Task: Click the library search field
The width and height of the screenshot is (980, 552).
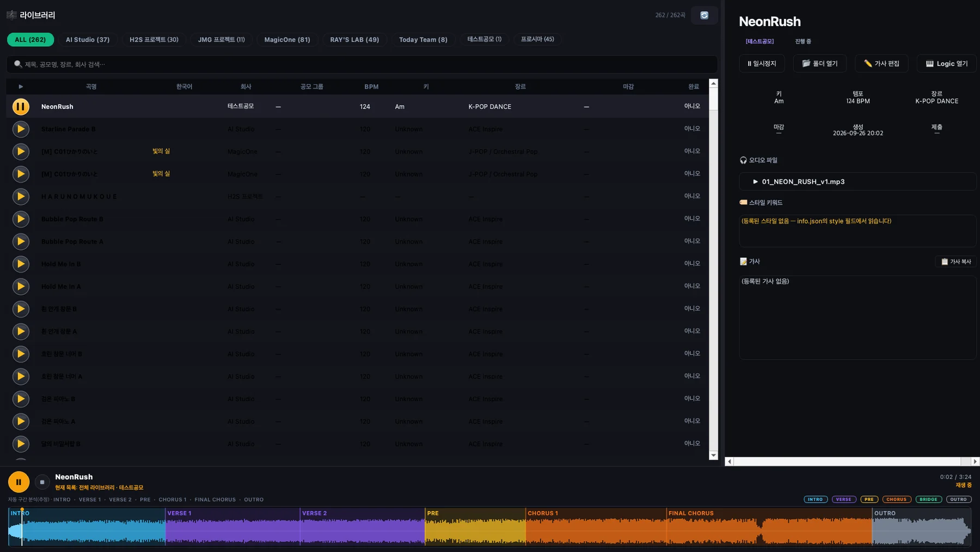Action: (362, 64)
